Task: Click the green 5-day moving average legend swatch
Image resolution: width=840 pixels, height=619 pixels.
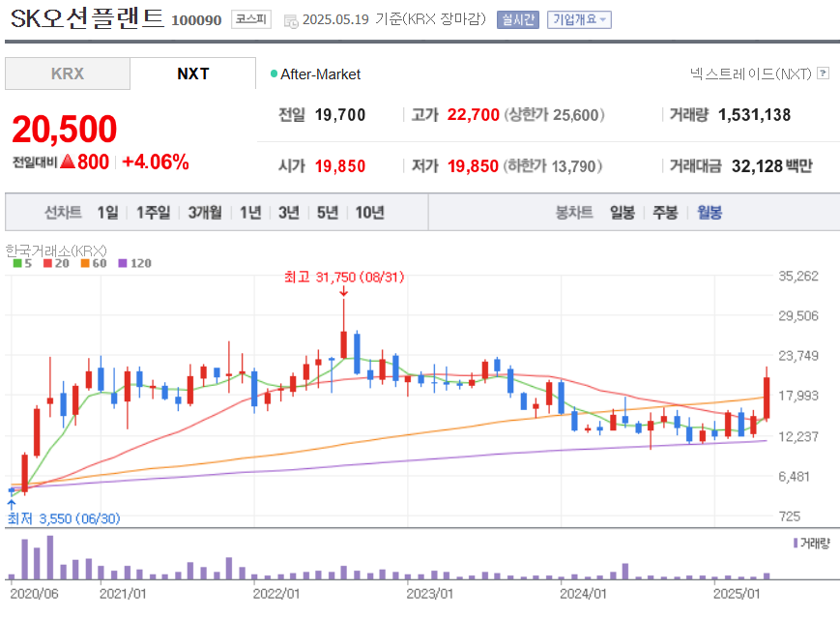Action: (17, 263)
